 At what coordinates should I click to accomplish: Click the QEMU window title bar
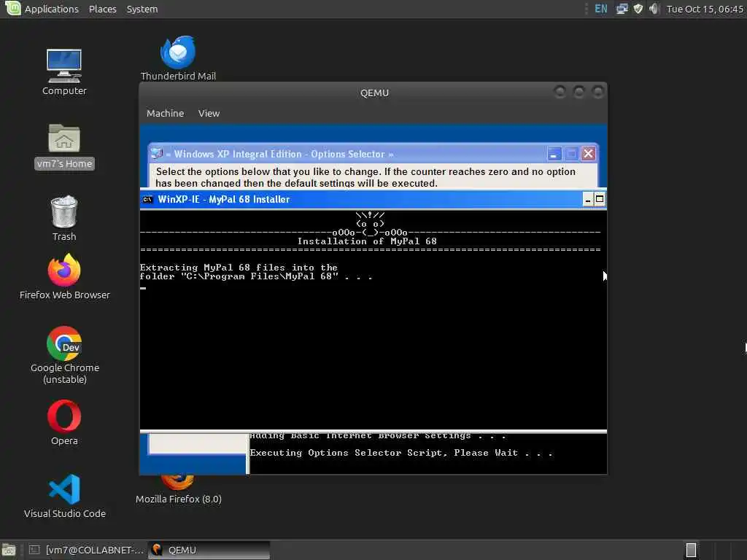(374, 93)
